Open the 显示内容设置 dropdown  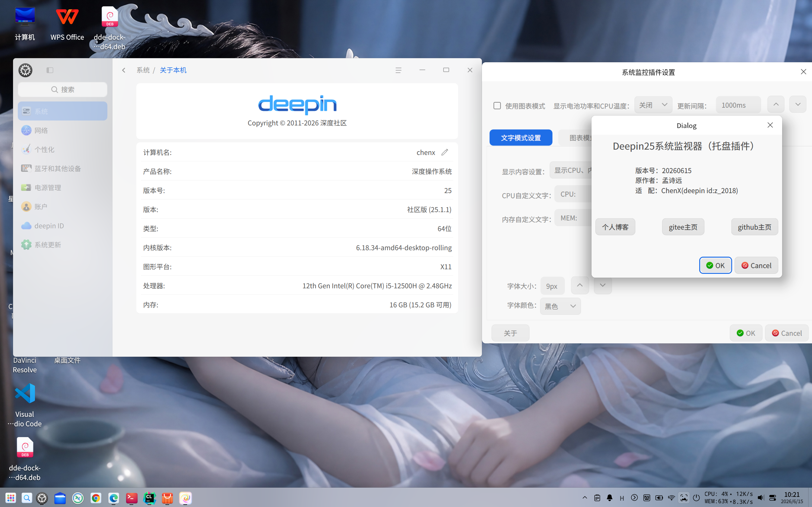click(571, 170)
